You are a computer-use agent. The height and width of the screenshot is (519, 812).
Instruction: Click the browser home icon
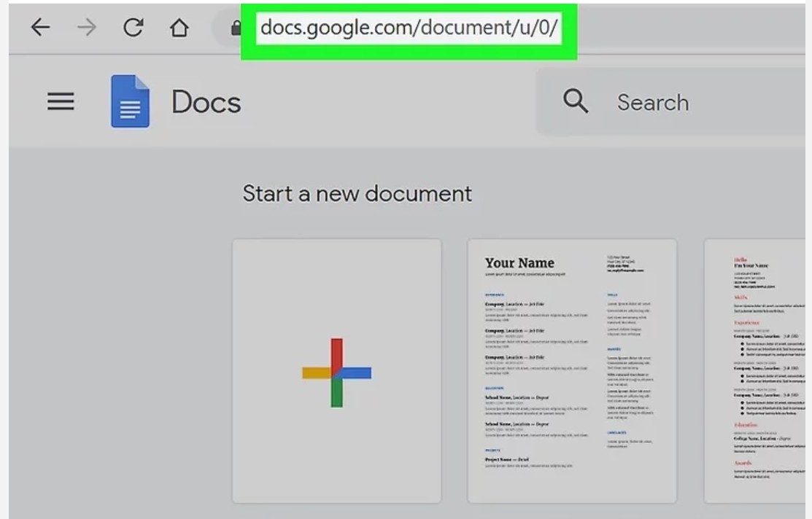[179, 27]
